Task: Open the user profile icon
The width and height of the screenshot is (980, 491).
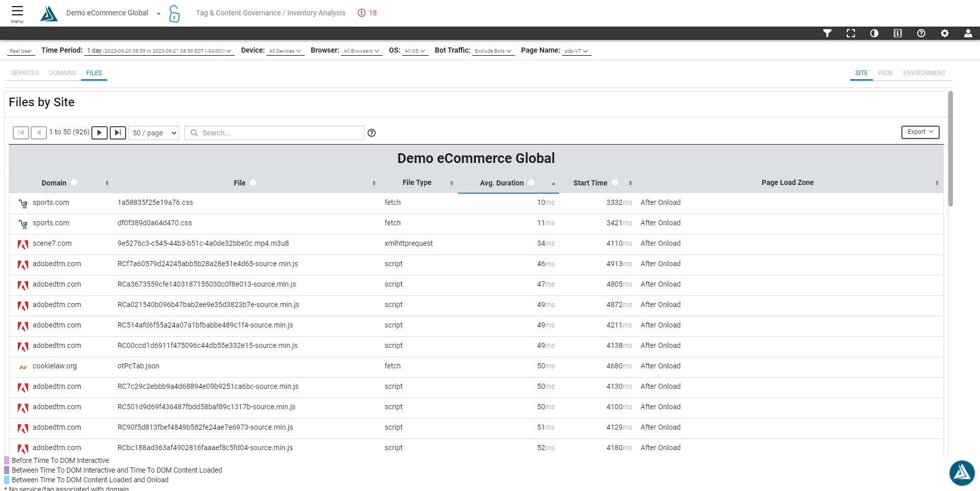Action: click(968, 33)
